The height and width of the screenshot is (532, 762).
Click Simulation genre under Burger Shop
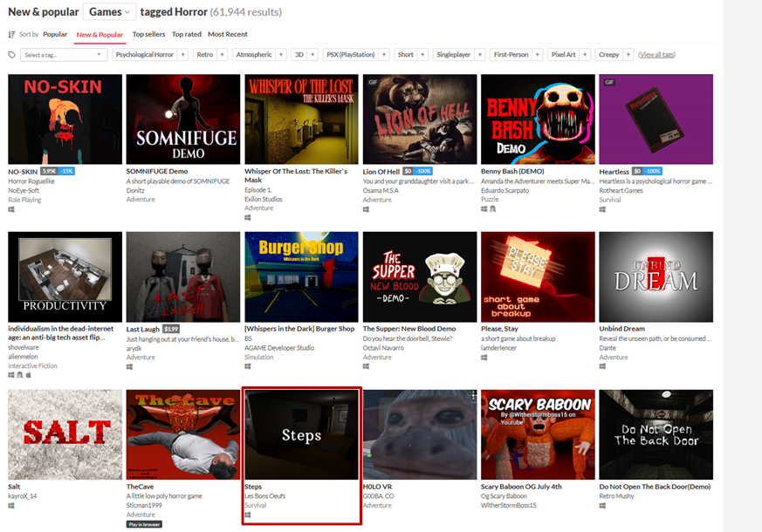(259, 358)
